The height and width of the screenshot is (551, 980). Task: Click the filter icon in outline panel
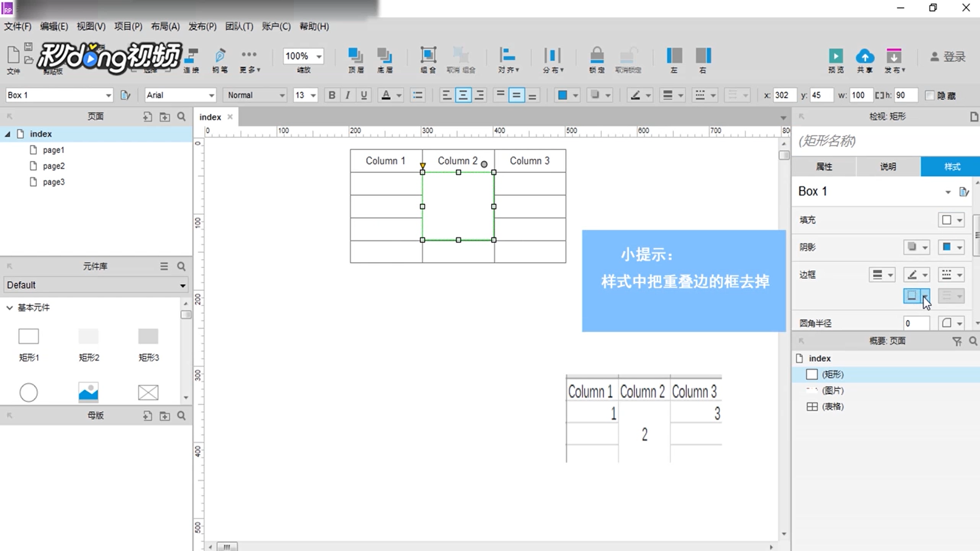click(x=957, y=341)
